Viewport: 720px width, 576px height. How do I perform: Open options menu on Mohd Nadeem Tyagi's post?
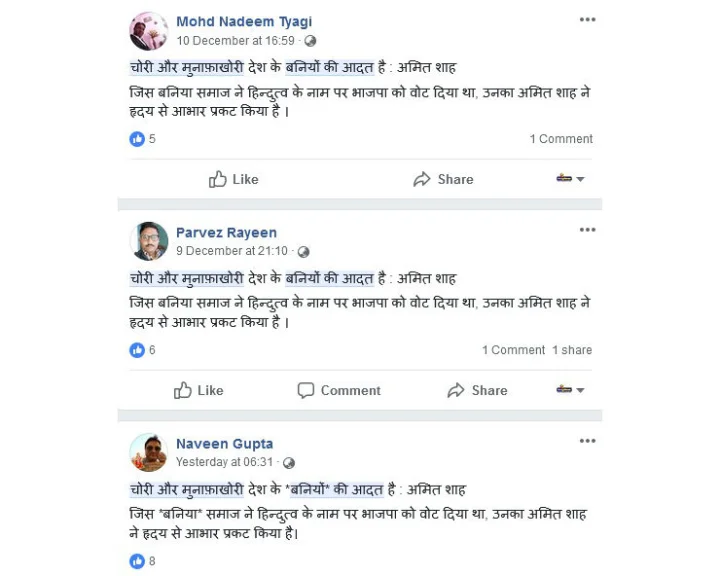[x=587, y=20]
